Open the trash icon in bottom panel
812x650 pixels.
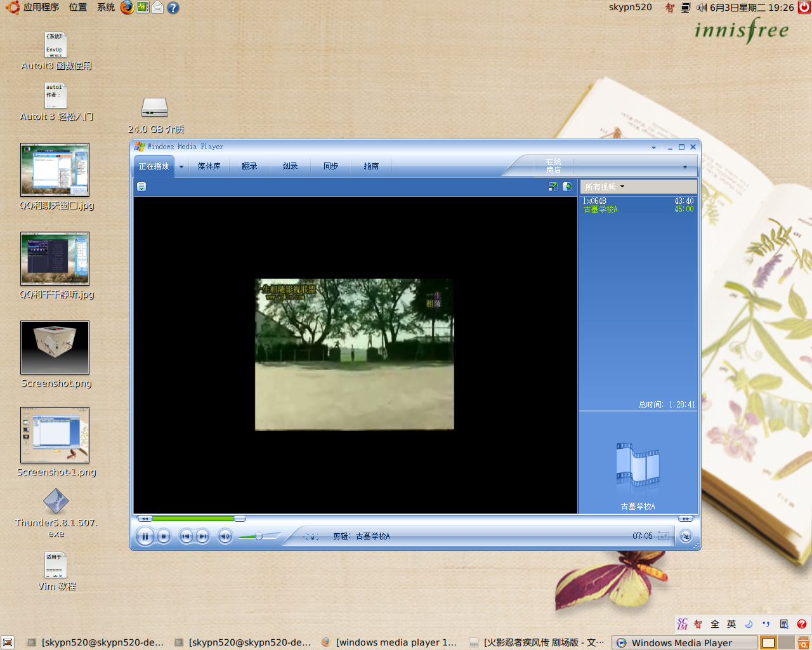(803, 642)
